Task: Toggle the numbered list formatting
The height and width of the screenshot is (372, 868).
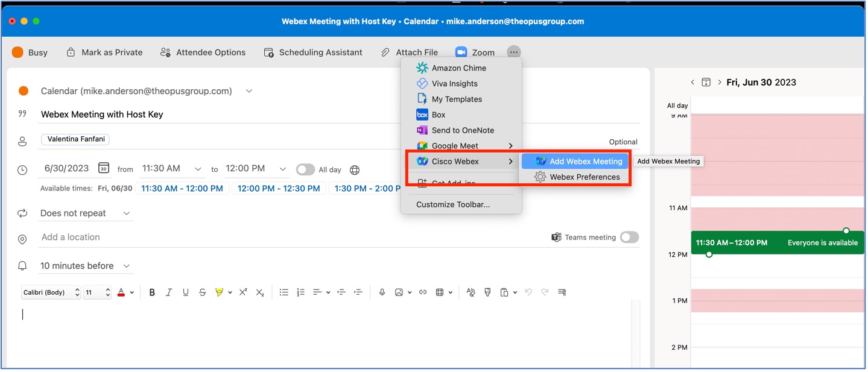Action: 300,292
